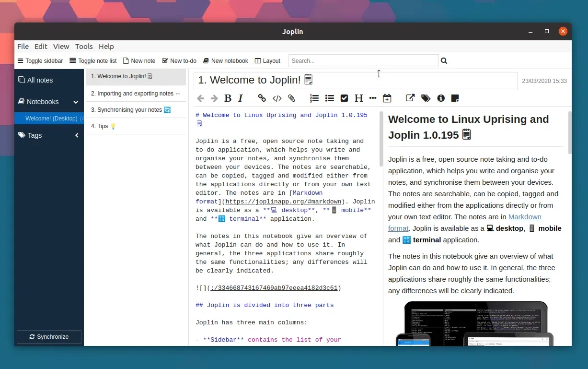Open note '3. Synchronising your notes'

(x=136, y=110)
